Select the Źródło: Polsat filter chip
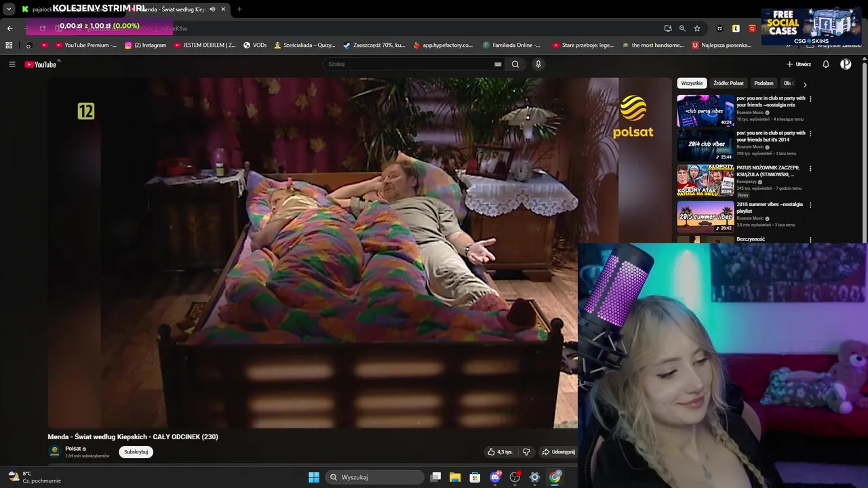This screenshot has height=488, width=868. click(x=728, y=83)
